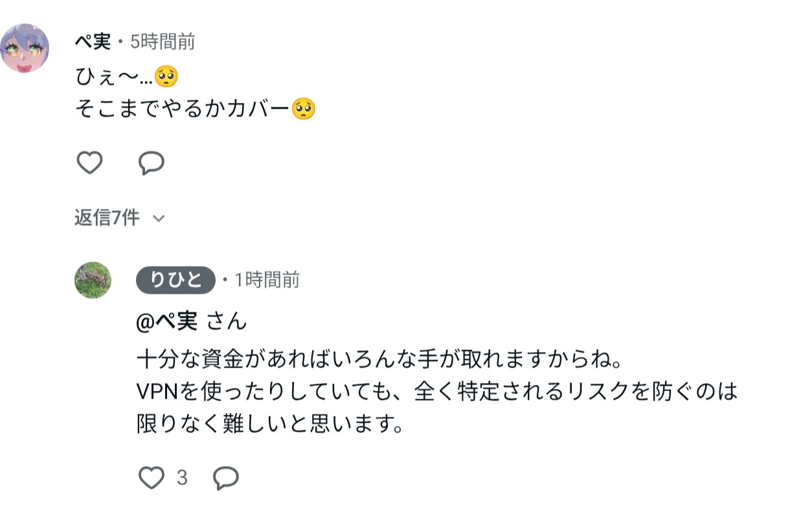The width and height of the screenshot is (790, 532).
Task: Click the 1時間前 timestamp
Action: coord(267,280)
